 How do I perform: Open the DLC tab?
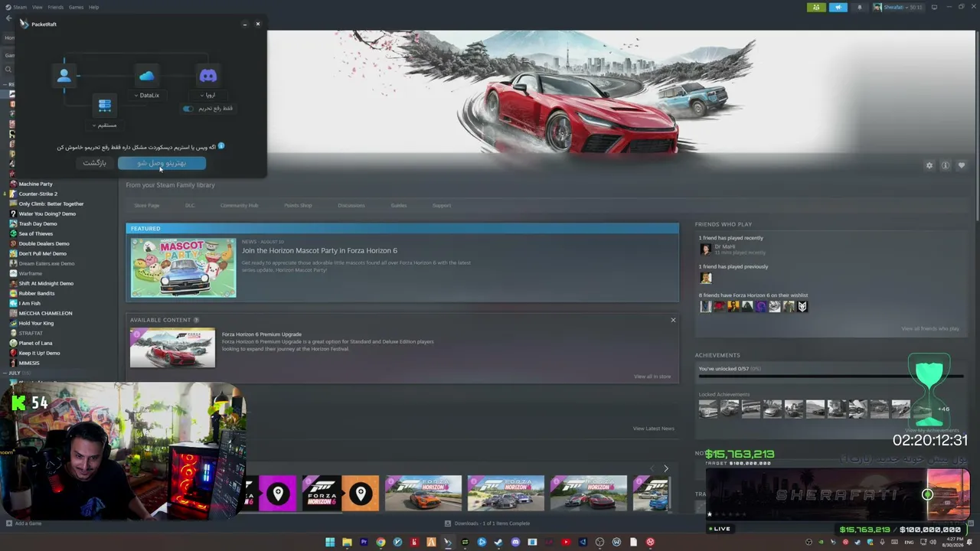[x=190, y=205]
